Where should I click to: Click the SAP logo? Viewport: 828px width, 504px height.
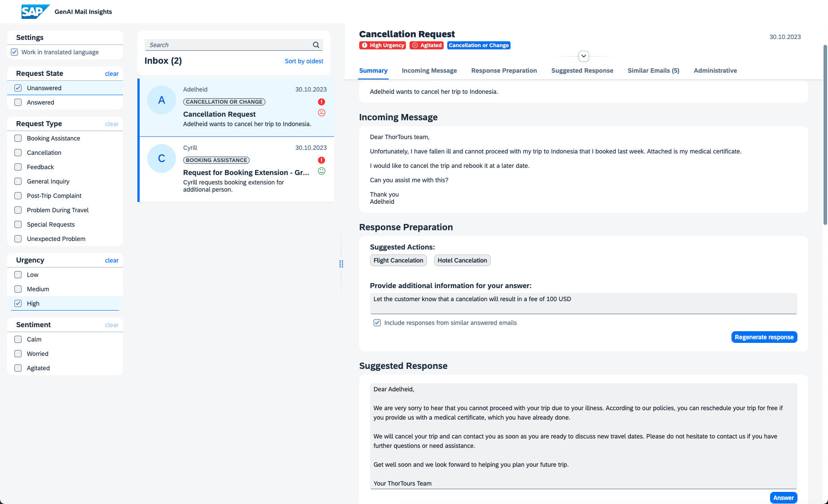35,12
